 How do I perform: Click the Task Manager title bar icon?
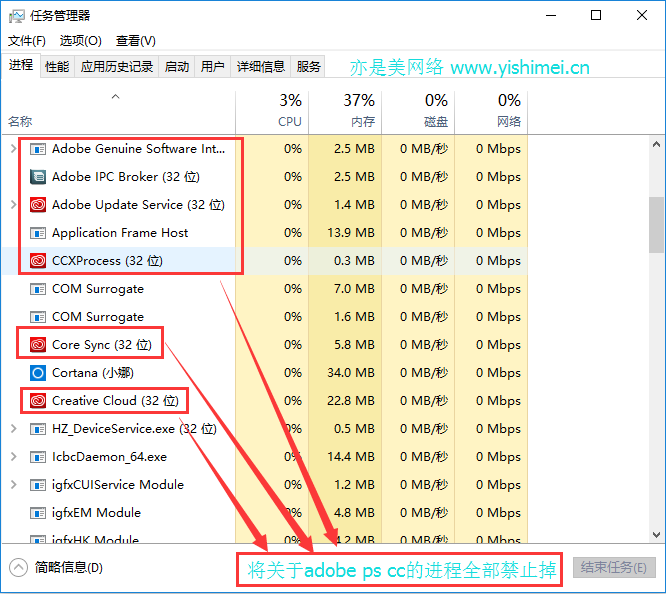(x=17, y=16)
